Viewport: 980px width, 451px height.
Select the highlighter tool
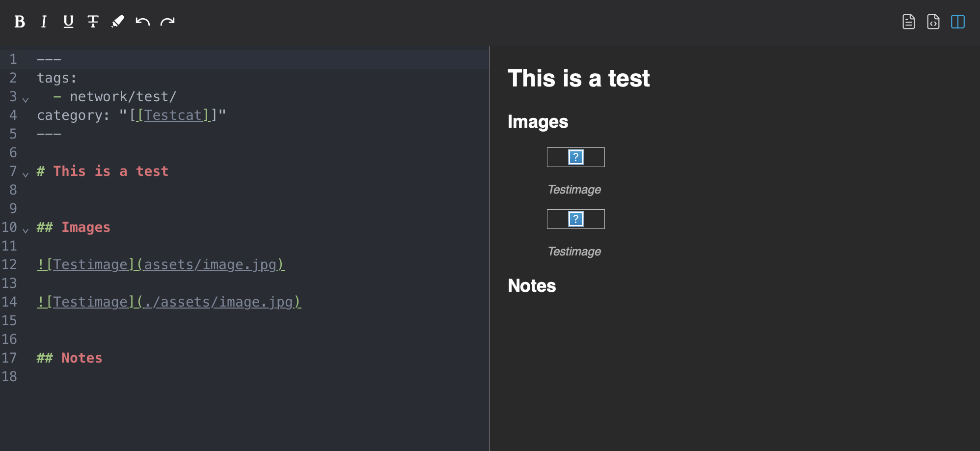coord(118,22)
